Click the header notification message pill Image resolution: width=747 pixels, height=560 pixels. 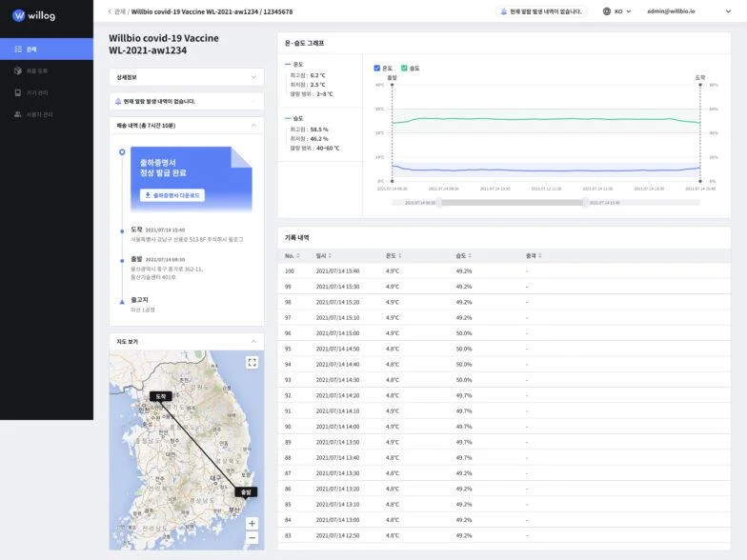(x=541, y=11)
